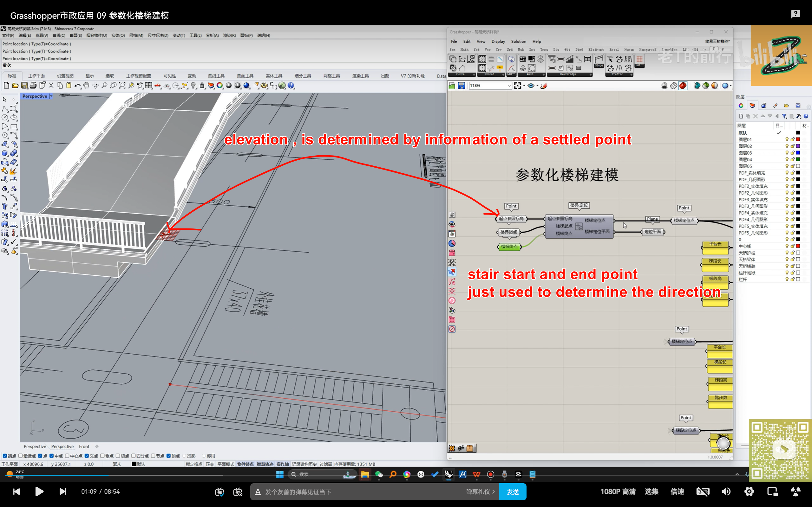Toggle lightbulb visibility of 图层03 layer

pos(787,153)
